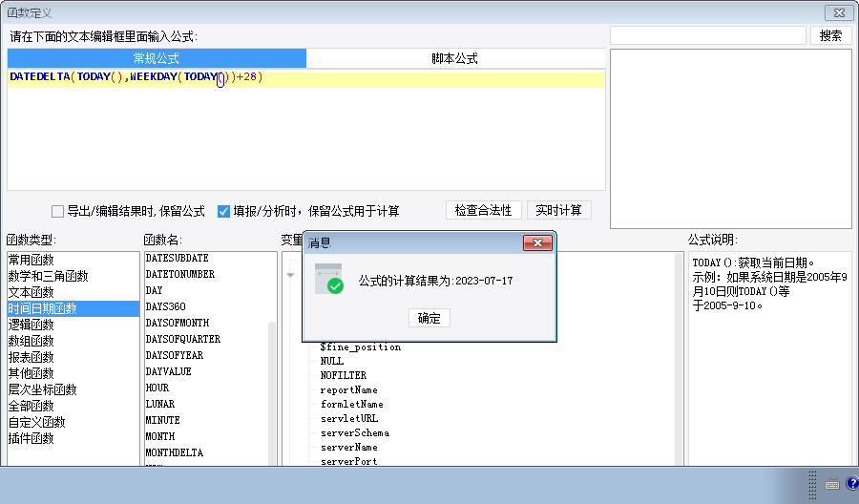The image size is (859, 504).
Task: Choose DAYS360 function in the list
Action: (x=165, y=306)
